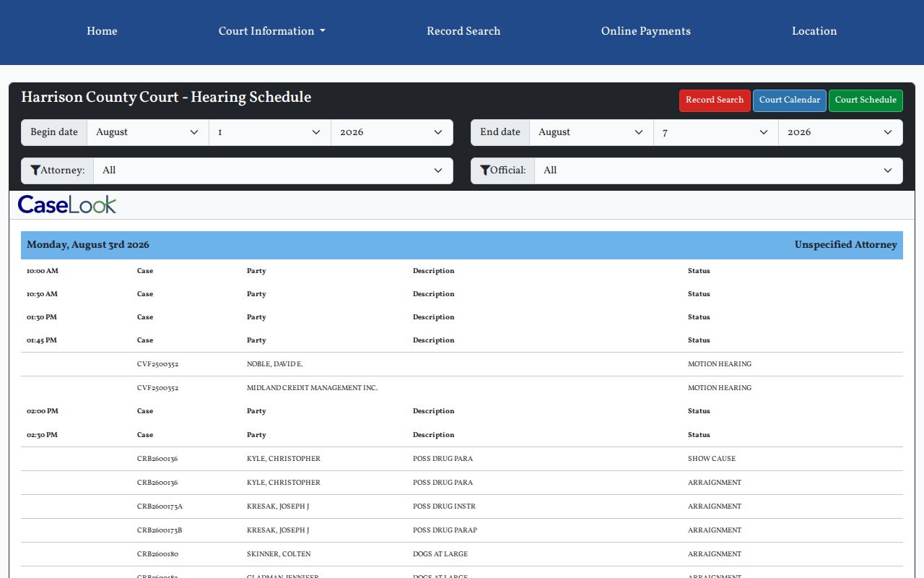
Task: Click the red Record Search button
Action: point(715,100)
